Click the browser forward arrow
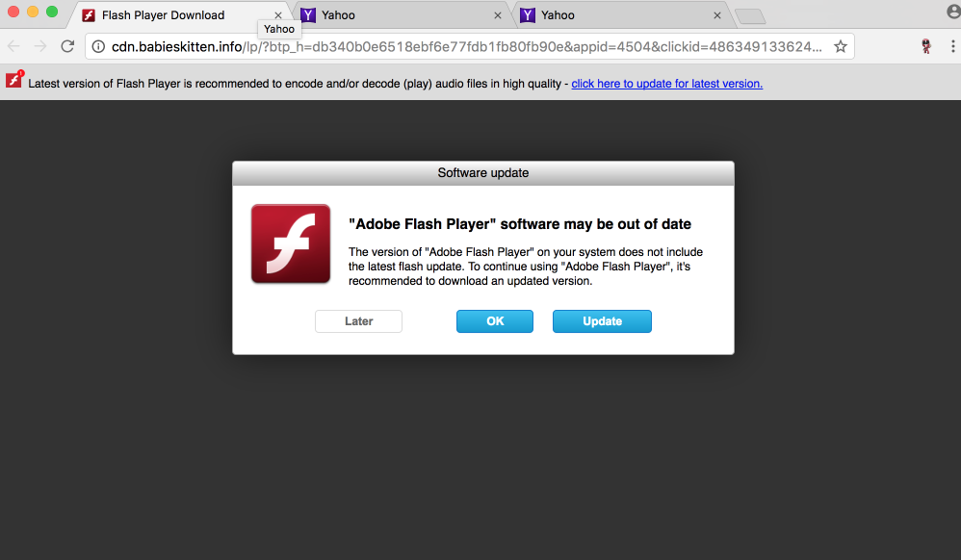 pyautogui.click(x=40, y=46)
